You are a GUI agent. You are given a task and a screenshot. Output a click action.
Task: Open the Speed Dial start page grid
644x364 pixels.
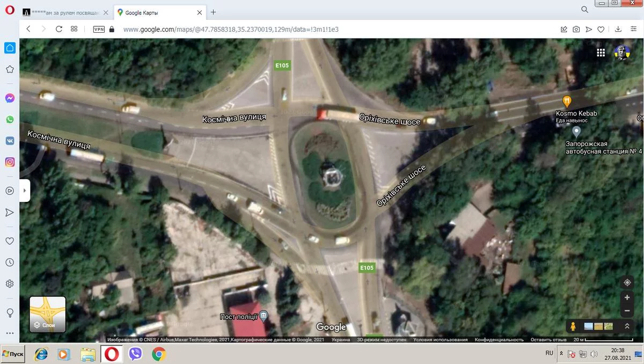click(x=74, y=29)
